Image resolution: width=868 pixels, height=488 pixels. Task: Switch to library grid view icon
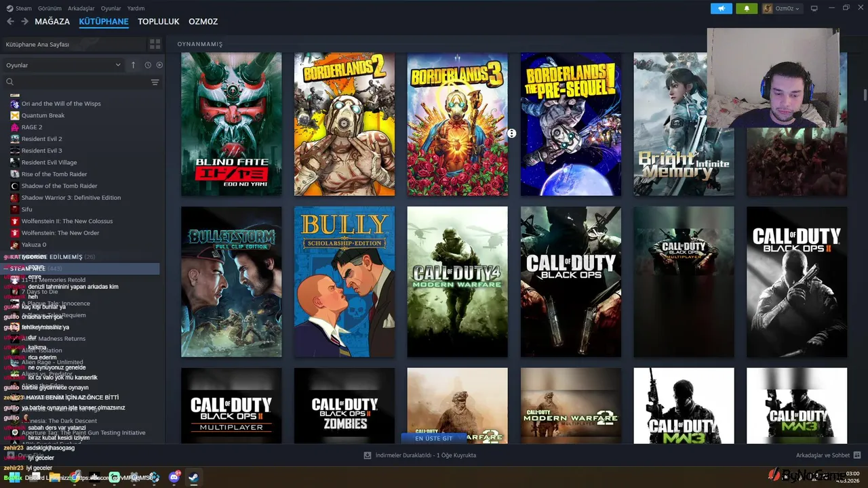(x=155, y=44)
